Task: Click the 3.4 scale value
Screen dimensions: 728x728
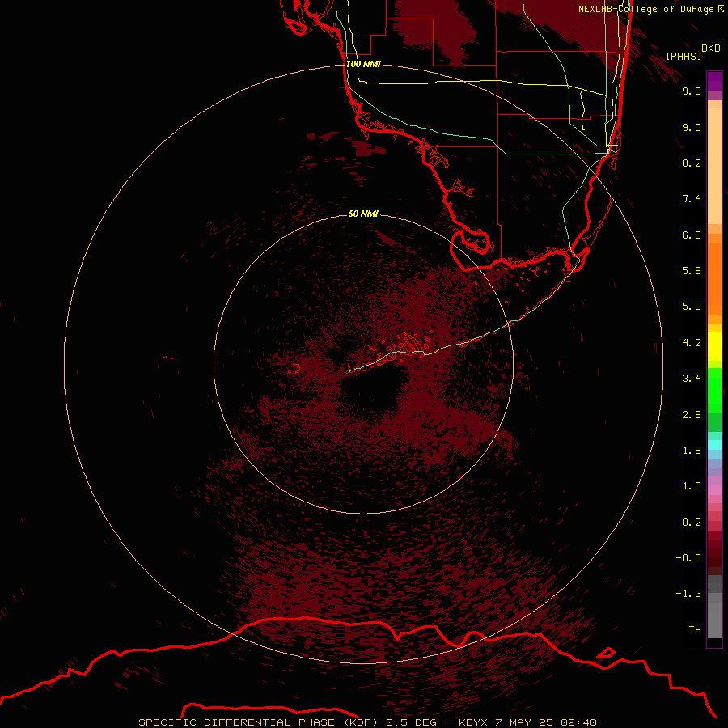Action: [x=692, y=379]
